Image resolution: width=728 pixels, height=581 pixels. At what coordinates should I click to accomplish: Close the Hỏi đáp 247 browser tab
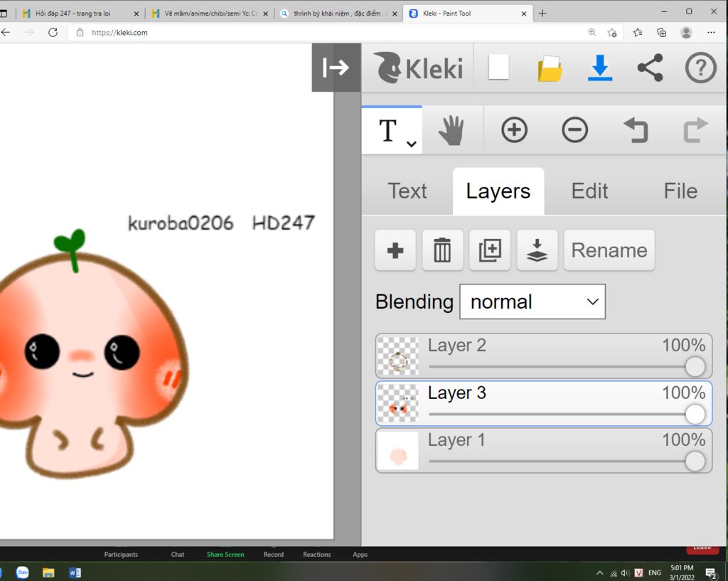pos(136,14)
